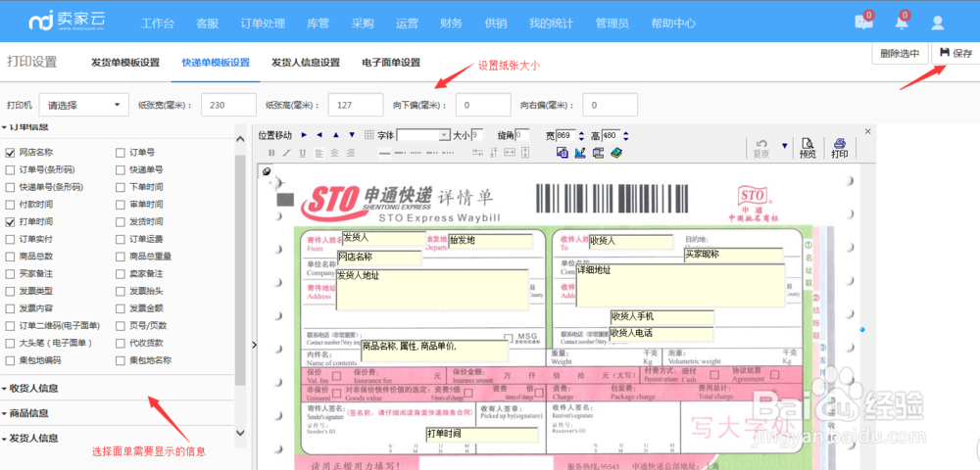Open 管理员 in top navigation
This screenshot has width=980, height=470.
click(x=612, y=23)
